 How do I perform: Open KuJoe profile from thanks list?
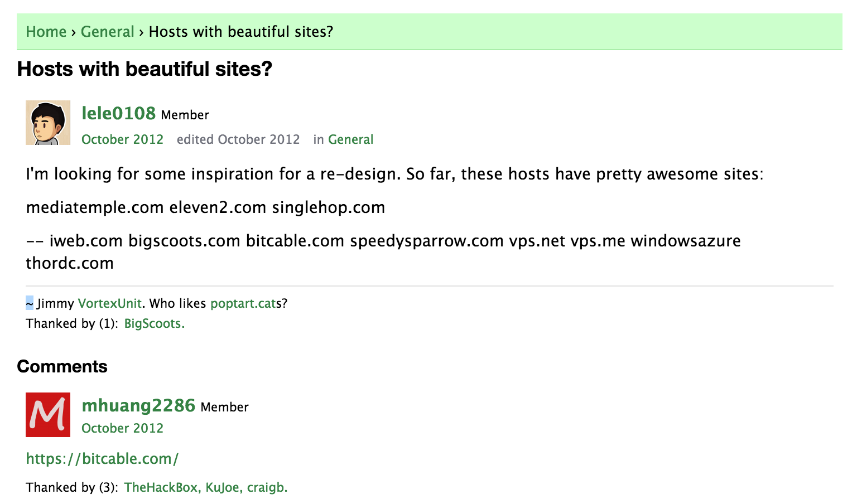click(222, 487)
